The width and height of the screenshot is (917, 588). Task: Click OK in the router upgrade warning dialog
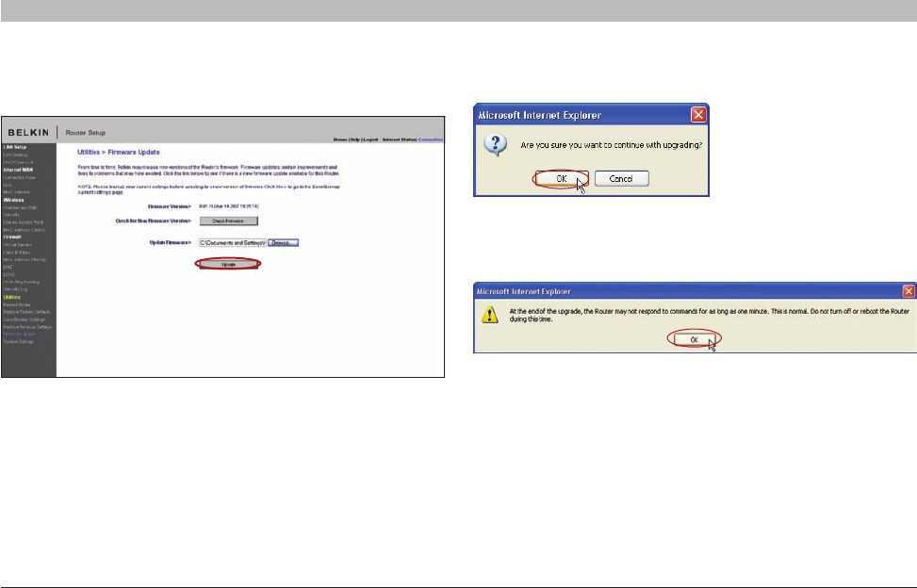click(x=695, y=339)
